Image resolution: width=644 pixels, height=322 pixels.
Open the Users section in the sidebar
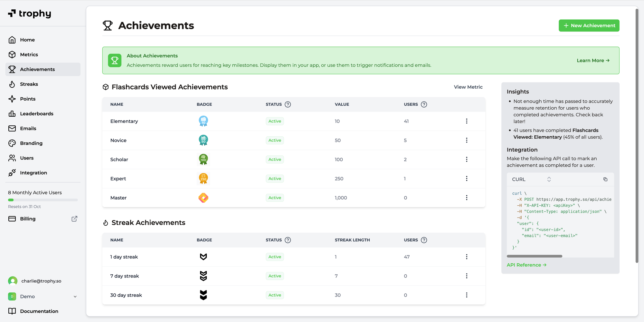pos(27,158)
